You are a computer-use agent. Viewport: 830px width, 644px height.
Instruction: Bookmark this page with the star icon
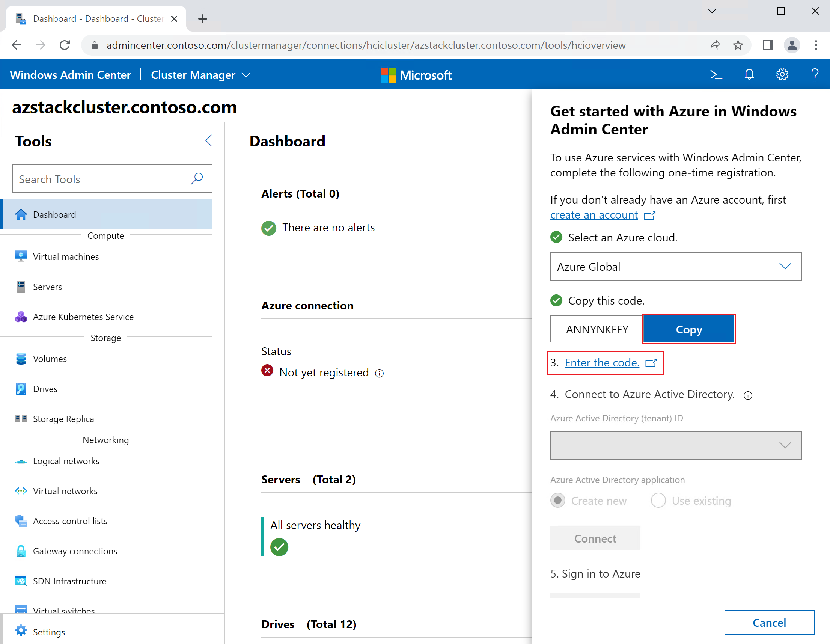pos(738,45)
